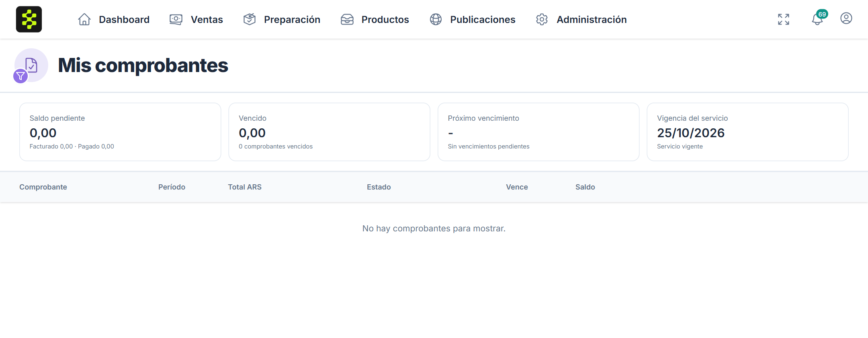The height and width of the screenshot is (338, 868).
Task: Click the Vencido card title
Action: (252, 118)
